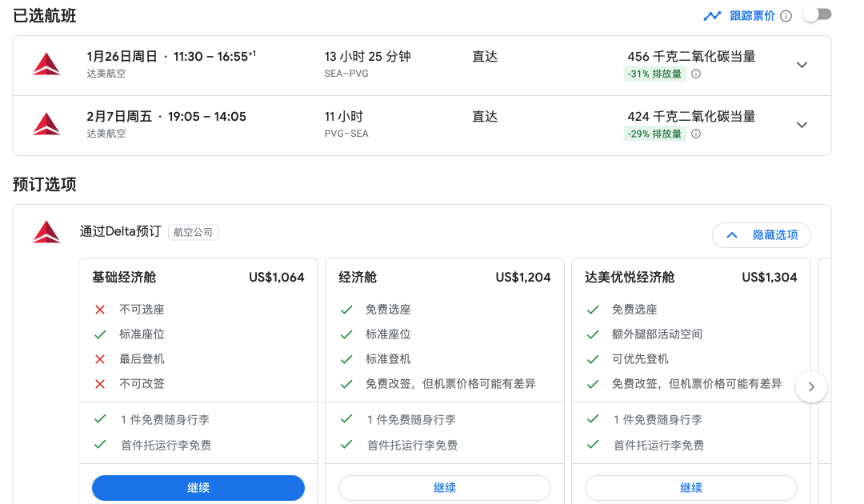The height and width of the screenshot is (504, 864).
Task: Click 基础经济舱 fare title
Action: 124,277
